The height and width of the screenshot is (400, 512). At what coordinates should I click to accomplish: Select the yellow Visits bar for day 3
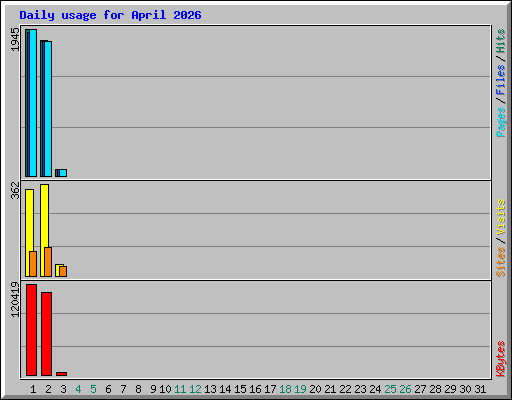pos(58,270)
